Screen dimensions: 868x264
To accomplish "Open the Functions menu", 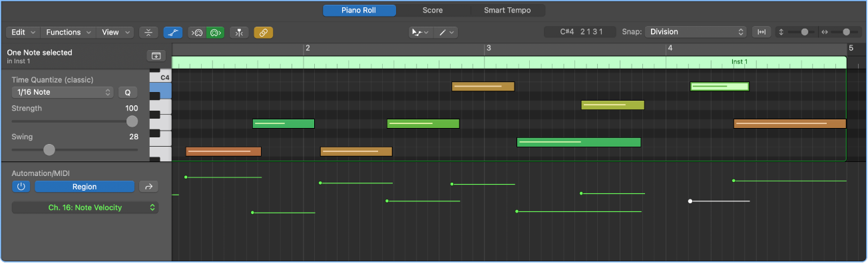I will [69, 32].
